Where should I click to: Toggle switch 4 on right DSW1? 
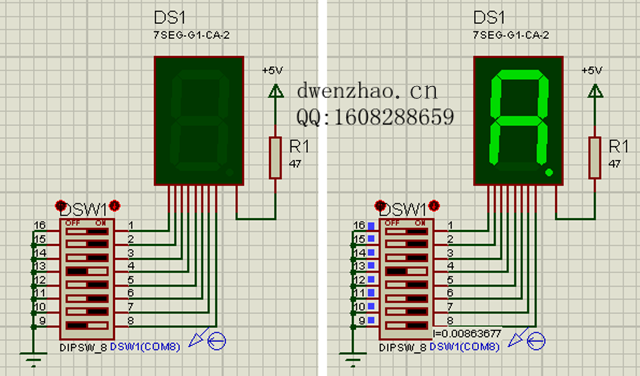click(407, 271)
